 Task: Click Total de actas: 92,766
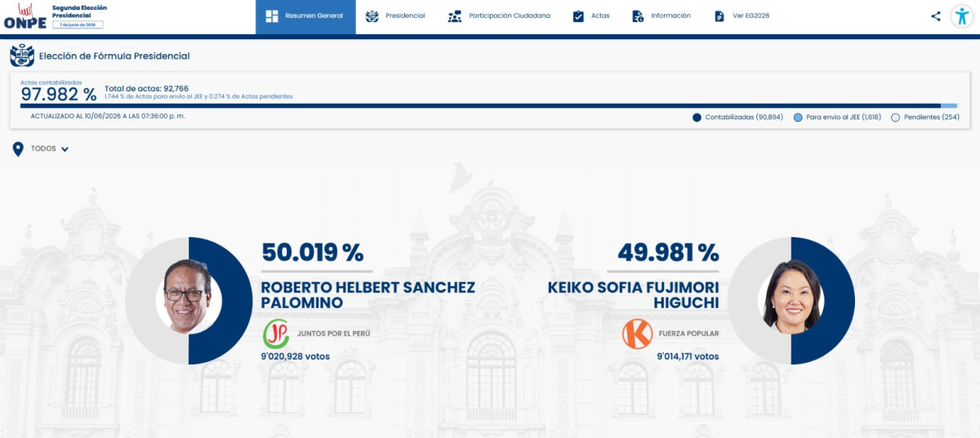[x=147, y=88]
